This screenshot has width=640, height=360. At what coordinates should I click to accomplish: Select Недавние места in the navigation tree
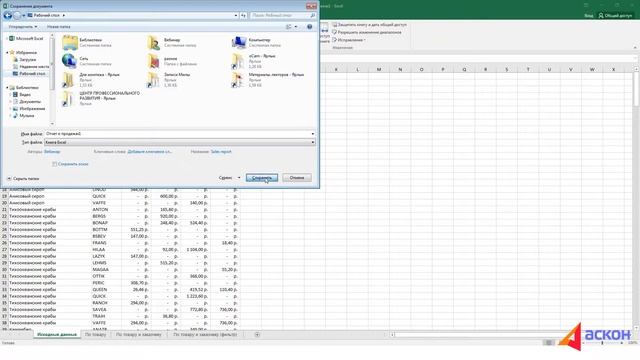(31, 67)
